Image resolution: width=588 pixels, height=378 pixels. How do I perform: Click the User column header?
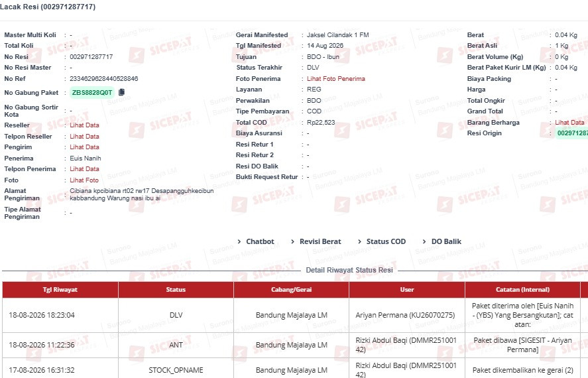tap(407, 290)
